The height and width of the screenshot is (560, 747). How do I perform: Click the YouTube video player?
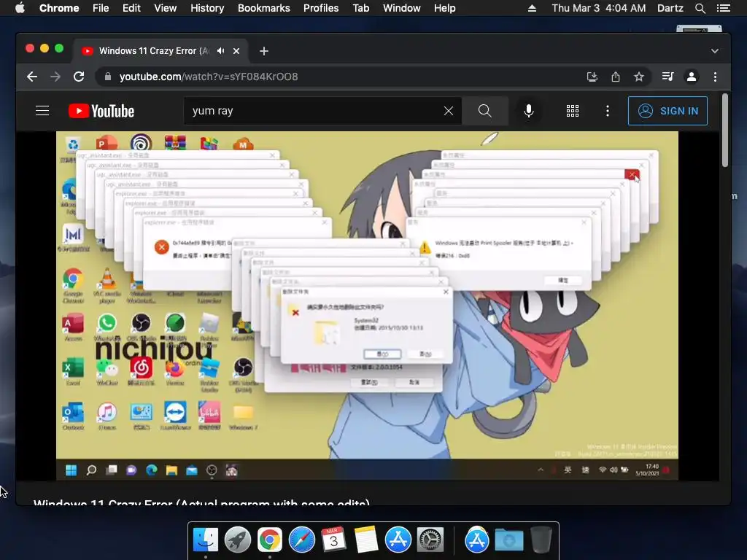tap(368, 306)
